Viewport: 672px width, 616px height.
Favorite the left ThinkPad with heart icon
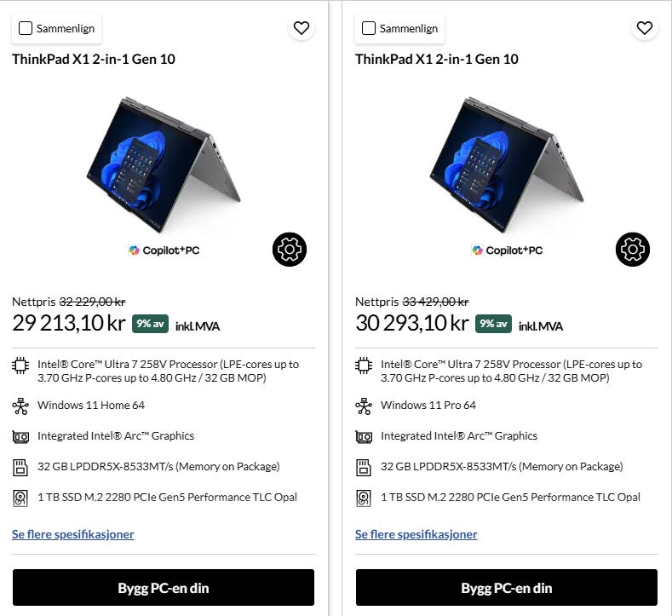tap(301, 28)
